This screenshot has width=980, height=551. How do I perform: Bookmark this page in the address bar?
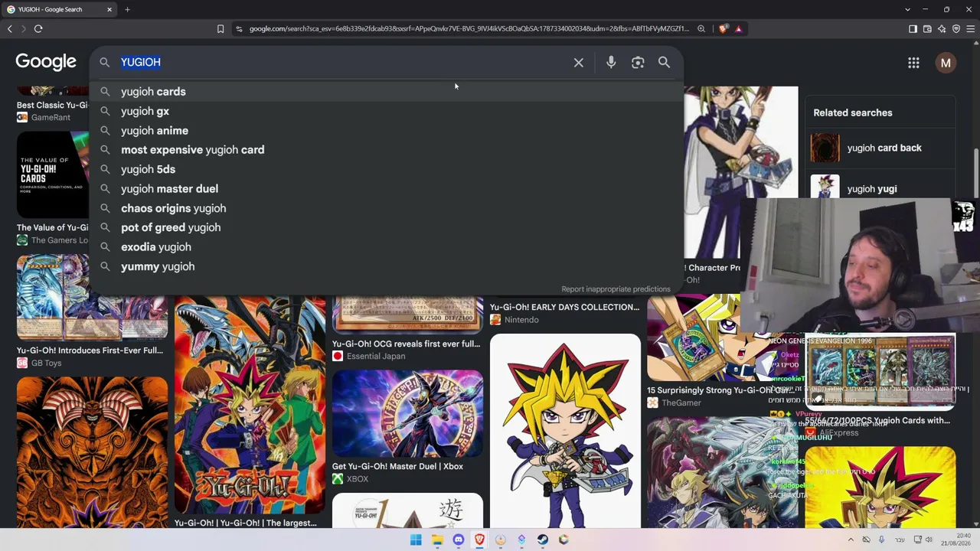click(220, 29)
